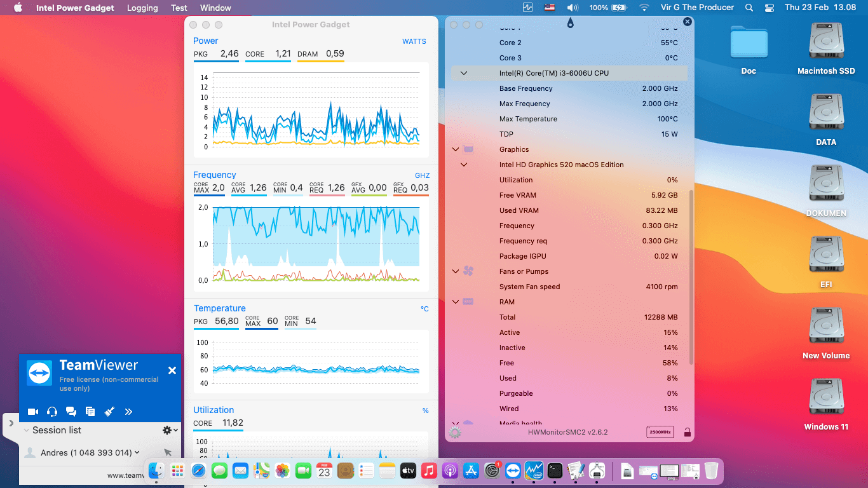Open Terminal from the Dock

555,471
